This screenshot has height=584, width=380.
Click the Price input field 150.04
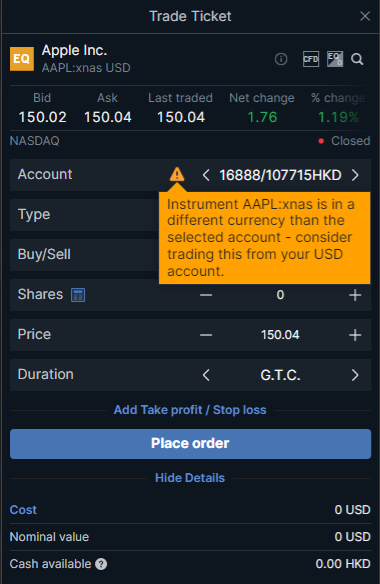(x=280, y=335)
